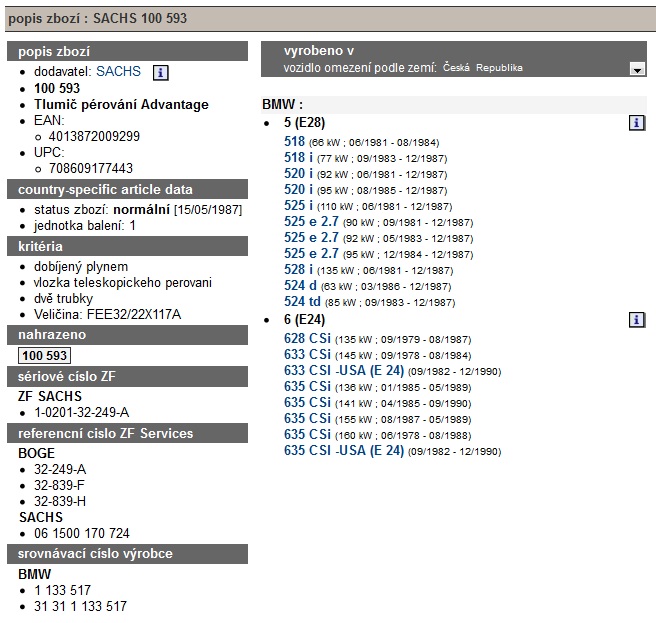Open the 525 e 2.7 90 kW link
Viewport: 656px width, 623px height.
311,222
